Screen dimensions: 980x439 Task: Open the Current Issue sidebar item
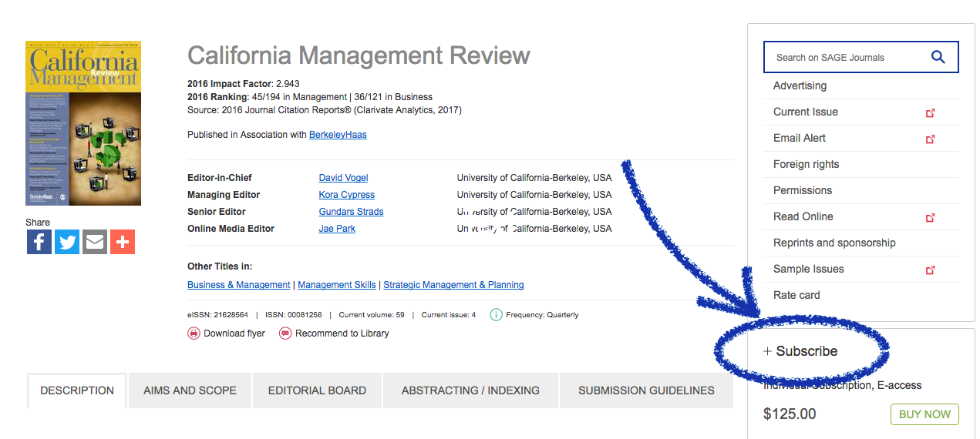point(806,112)
